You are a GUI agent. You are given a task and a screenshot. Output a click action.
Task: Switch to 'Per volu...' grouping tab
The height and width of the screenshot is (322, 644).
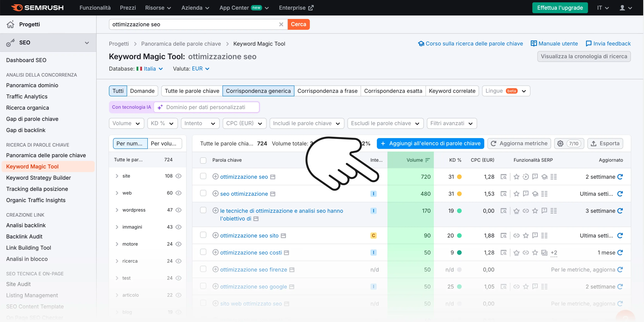pyautogui.click(x=164, y=144)
